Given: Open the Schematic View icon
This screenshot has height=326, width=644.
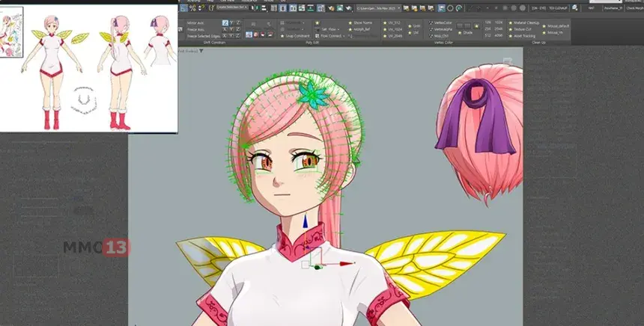Looking at the screenshot, I should tap(311, 7).
